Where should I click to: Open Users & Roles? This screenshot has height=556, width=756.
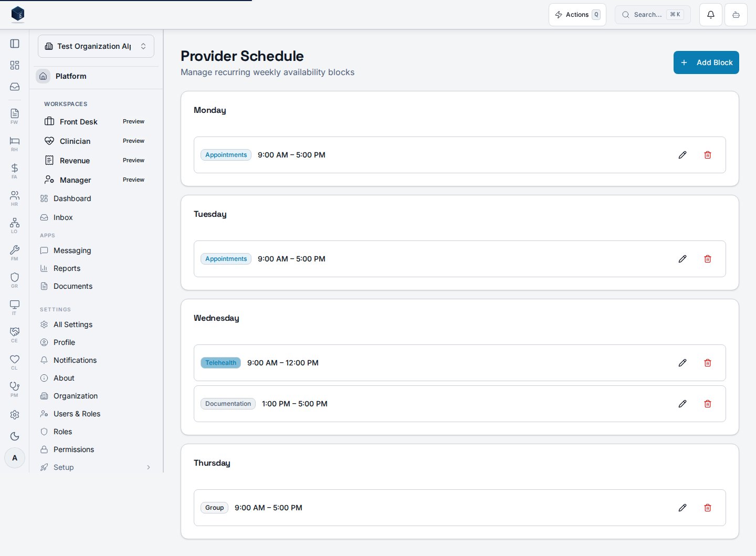(96, 414)
